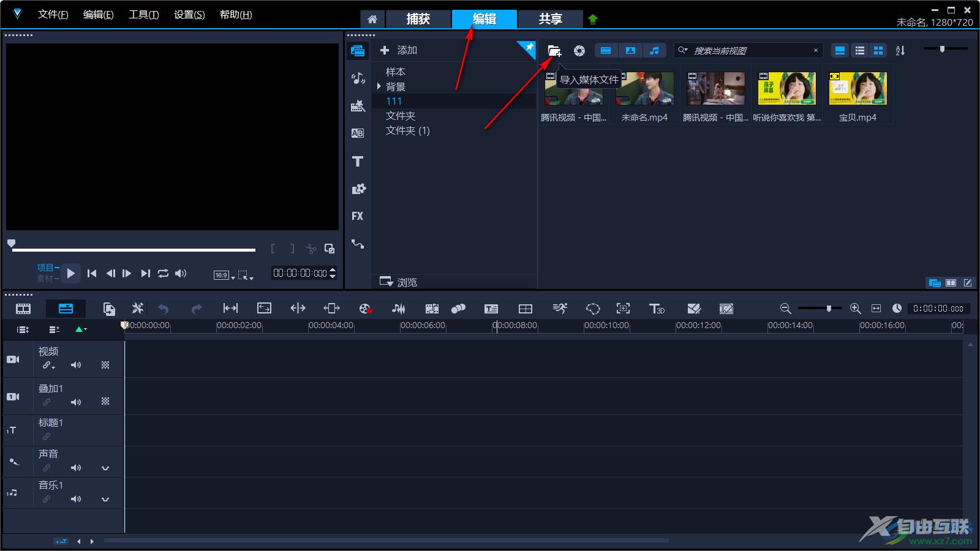980x551 pixels.
Task: Open the 帮助 menu
Action: coord(236,15)
